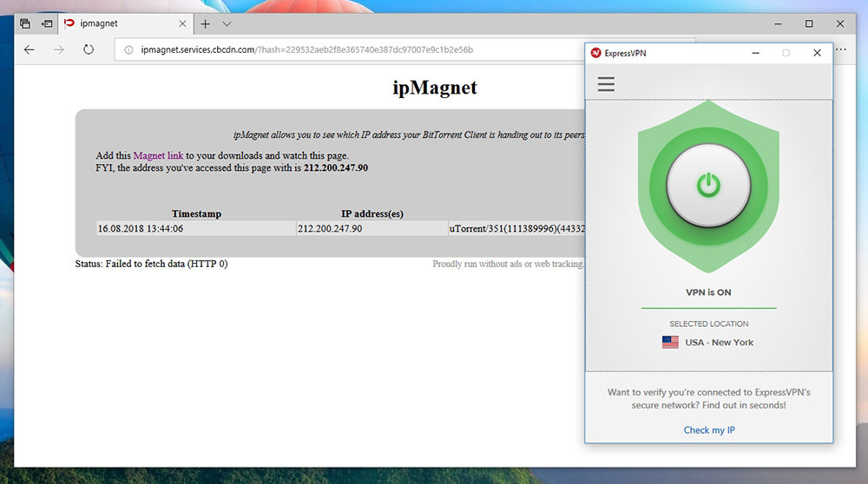Click timestamp cell 16.08.2018 13:44:06
868x484 pixels.
[196, 228]
